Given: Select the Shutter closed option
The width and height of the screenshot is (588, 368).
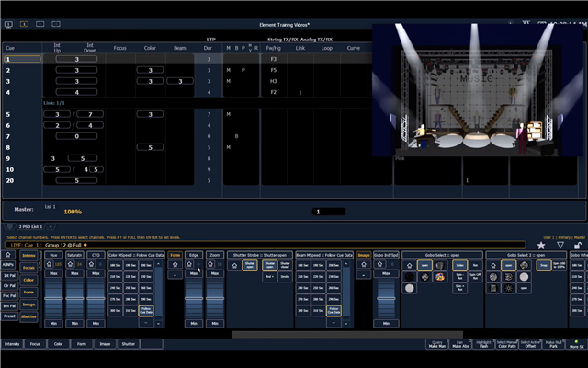Looking at the screenshot, I should pyautogui.click(x=286, y=265).
